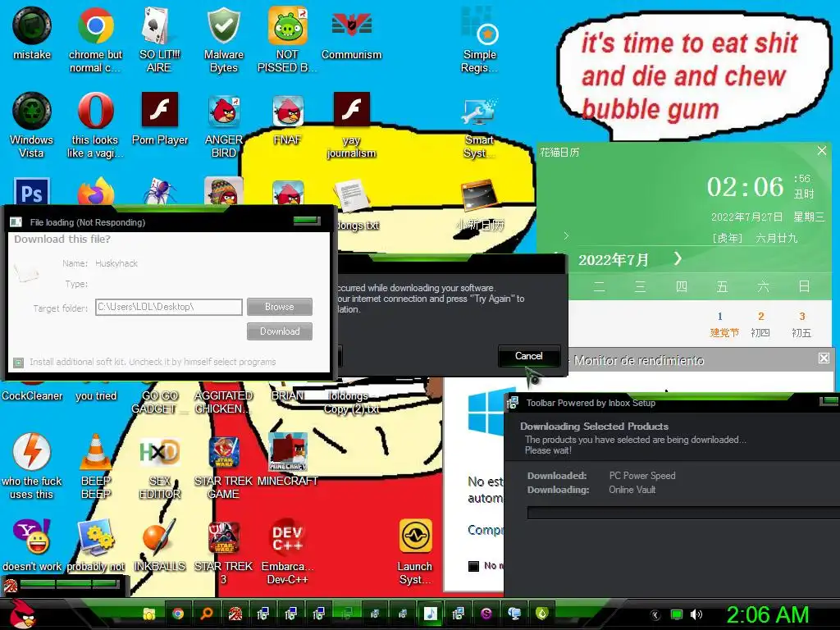The height and width of the screenshot is (630, 840).
Task: Click the volume speaker tray icon
Action: pos(696,615)
